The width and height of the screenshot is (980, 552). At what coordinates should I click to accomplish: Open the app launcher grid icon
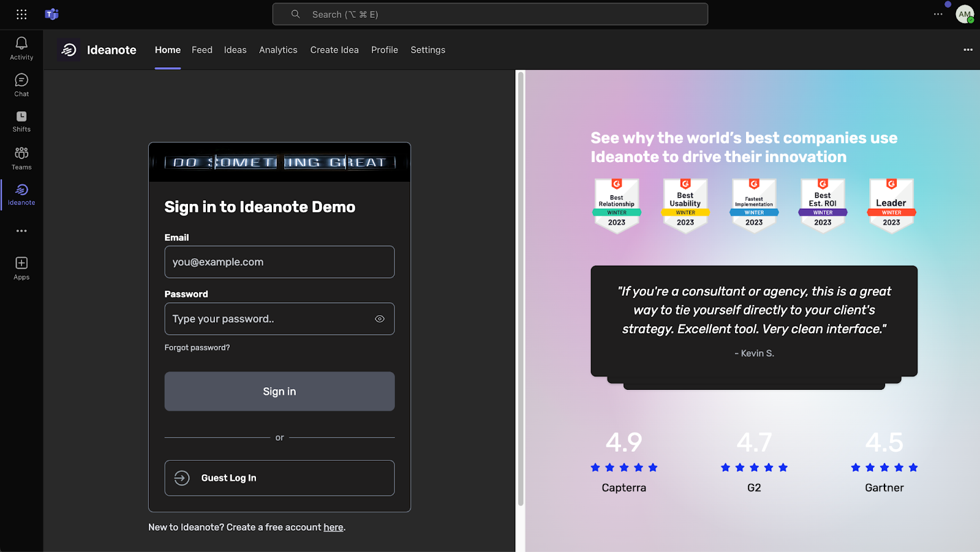pyautogui.click(x=21, y=14)
